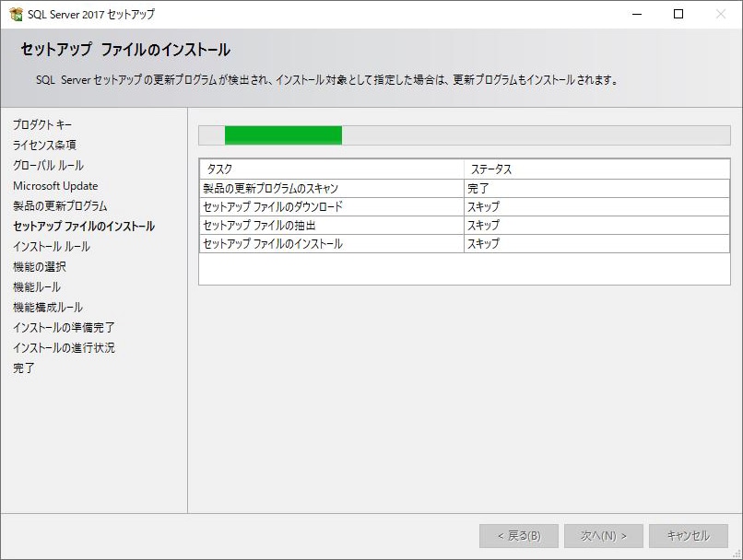Viewport: 743px width, 560px height.
Task: Select 製品の更新プログラム step in sidebar
Action: 60,206
